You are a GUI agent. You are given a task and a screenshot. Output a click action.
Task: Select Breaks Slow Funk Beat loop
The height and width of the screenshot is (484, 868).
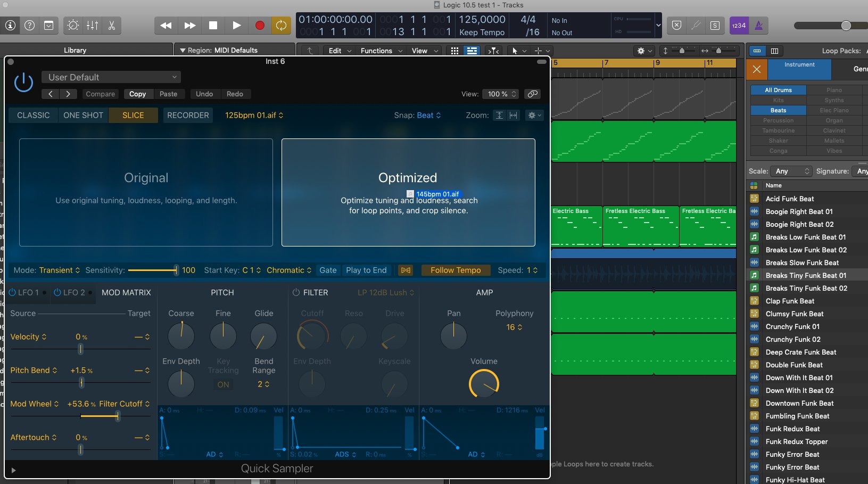coord(801,262)
